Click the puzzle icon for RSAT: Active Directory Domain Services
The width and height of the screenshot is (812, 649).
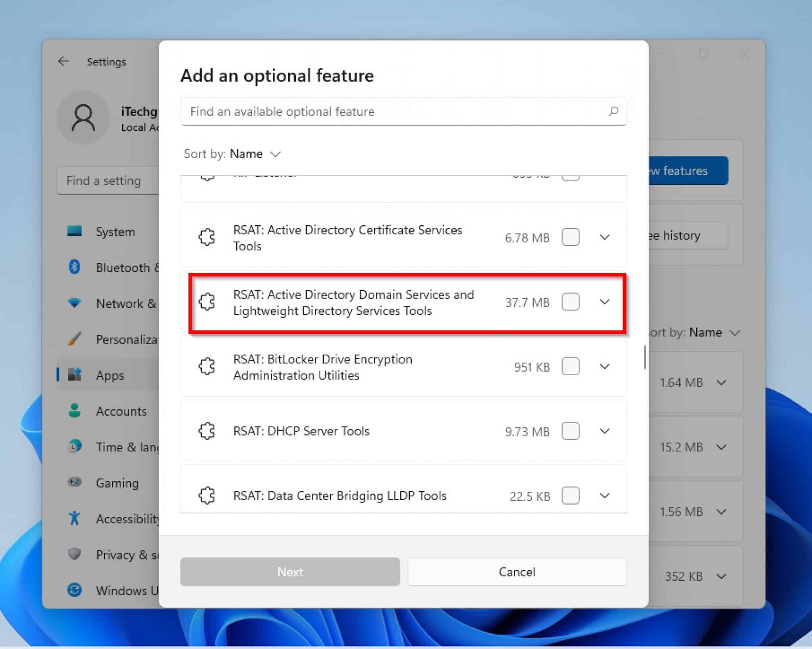pos(207,302)
